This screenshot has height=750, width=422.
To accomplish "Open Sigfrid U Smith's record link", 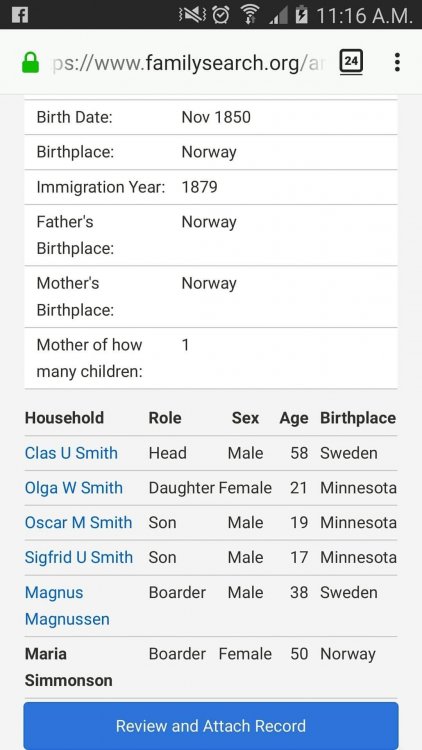I will click(79, 557).
